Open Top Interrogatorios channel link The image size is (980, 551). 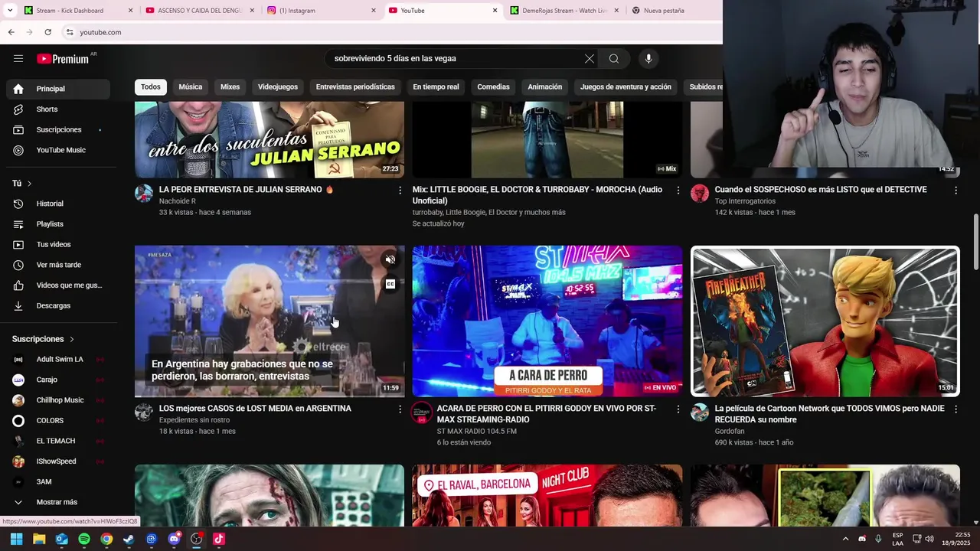coord(745,201)
